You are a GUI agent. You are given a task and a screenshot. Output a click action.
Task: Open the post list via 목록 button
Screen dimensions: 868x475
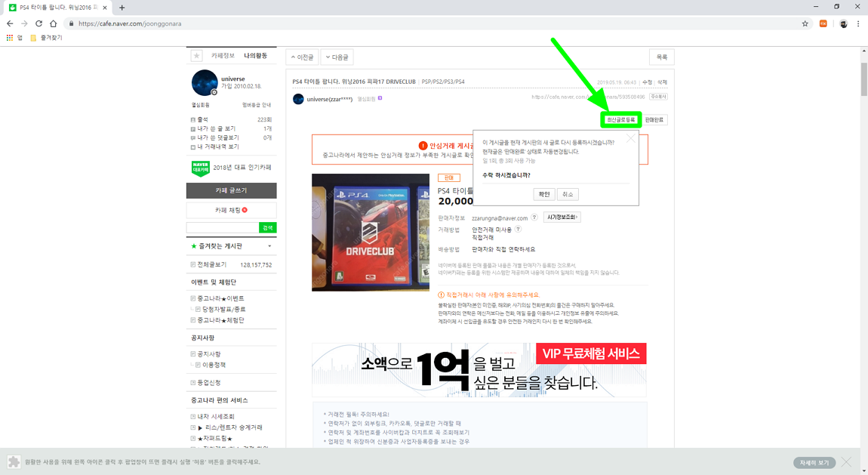[x=661, y=57]
